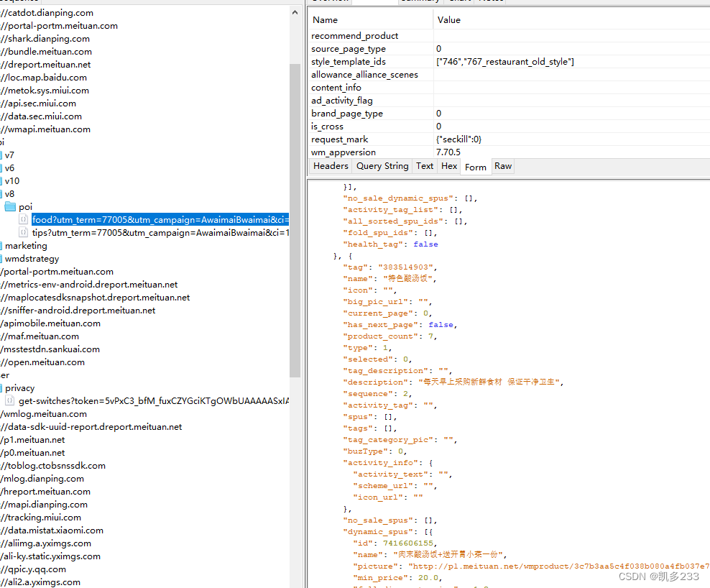Click the brand_page_type form row
This screenshot has height=588, width=710.
coord(510,114)
